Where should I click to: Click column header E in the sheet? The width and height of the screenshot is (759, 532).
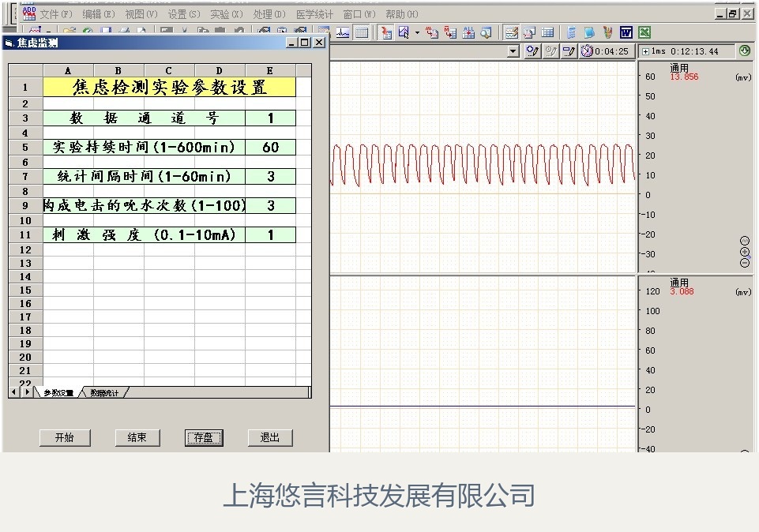pos(270,70)
